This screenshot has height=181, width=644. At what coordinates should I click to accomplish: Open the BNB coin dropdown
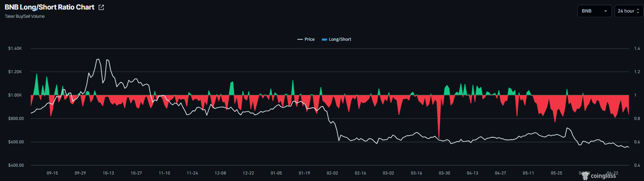pos(594,11)
